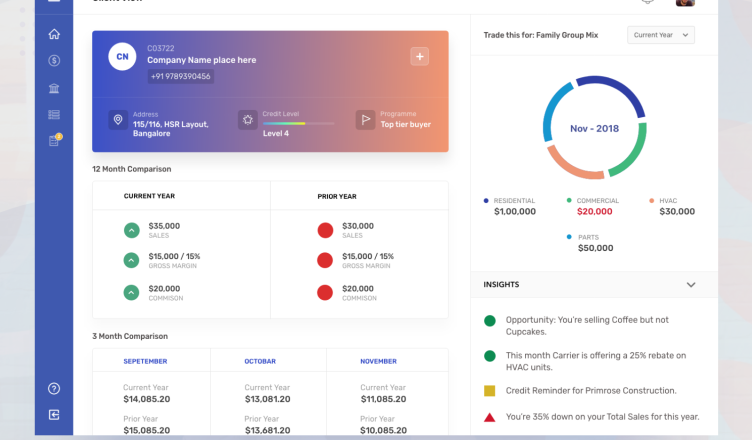Screen dimensions: 752x440
Task: Click the logout icon in sidebar
Action: [54, 414]
